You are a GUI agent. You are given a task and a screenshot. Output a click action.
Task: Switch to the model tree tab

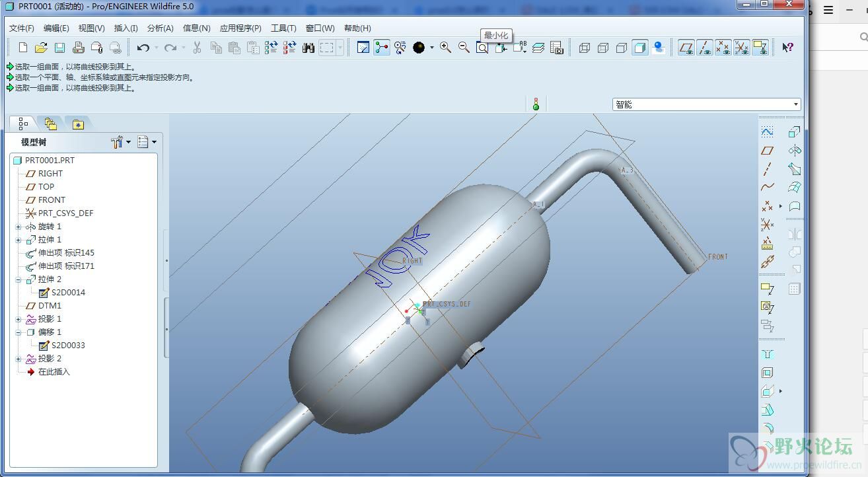[x=23, y=124]
